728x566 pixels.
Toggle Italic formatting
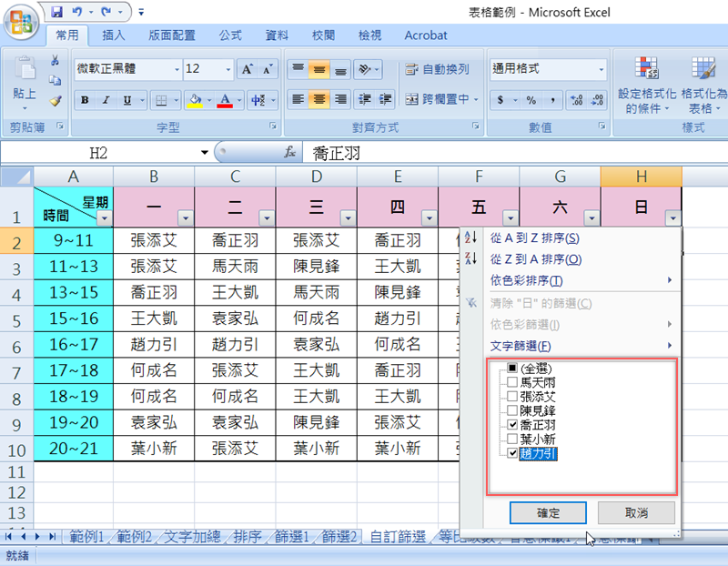tap(106, 100)
